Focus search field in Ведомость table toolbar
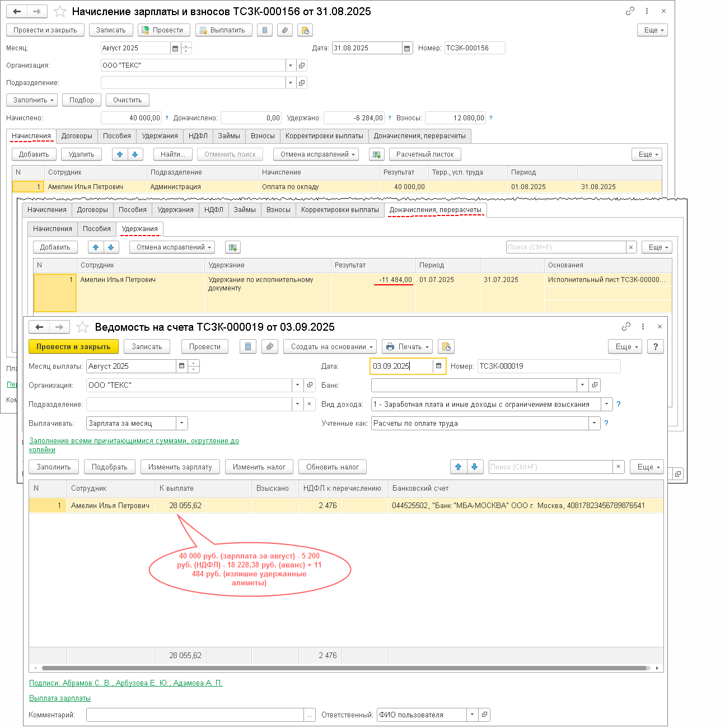 tap(551, 467)
